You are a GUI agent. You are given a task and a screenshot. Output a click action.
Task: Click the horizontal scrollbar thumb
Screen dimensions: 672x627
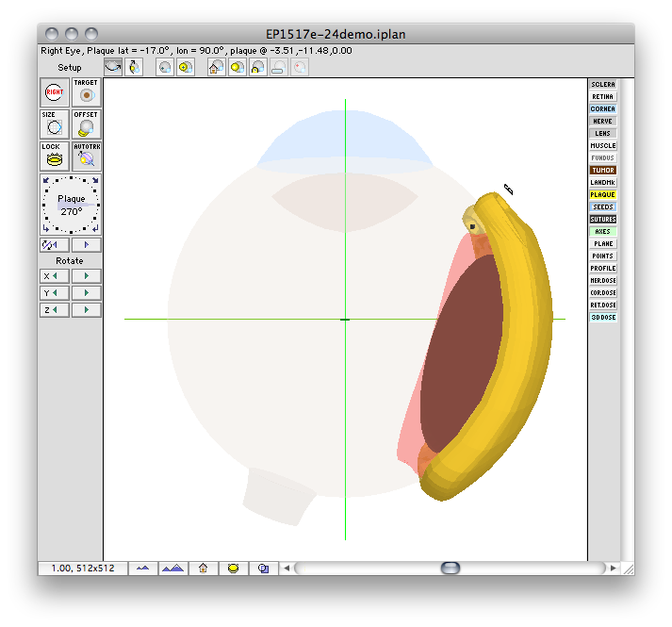tap(451, 569)
